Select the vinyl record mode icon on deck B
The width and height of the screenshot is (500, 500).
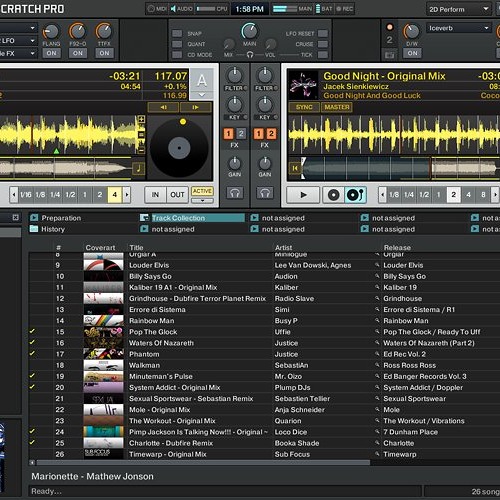tap(333, 195)
